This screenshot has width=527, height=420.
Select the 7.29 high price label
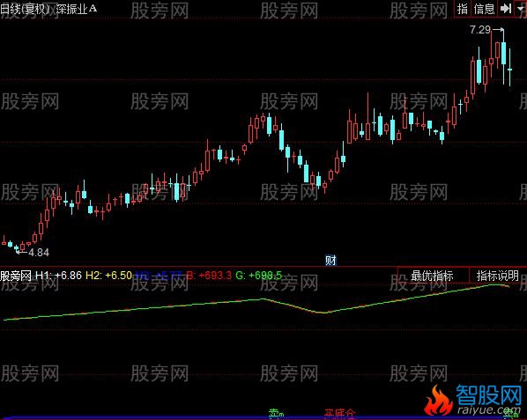coord(480,30)
